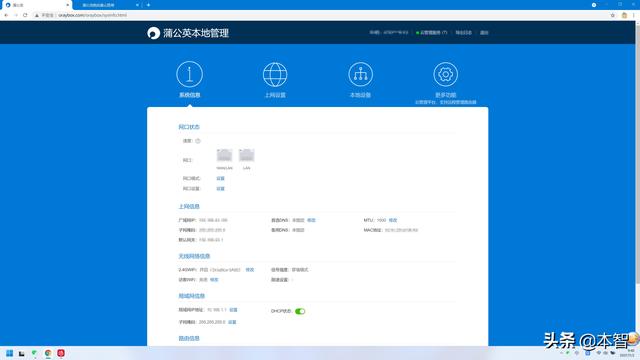The image size is (640, 360).
Task: Click the MAC地址 value text
Action: [401, 230]
